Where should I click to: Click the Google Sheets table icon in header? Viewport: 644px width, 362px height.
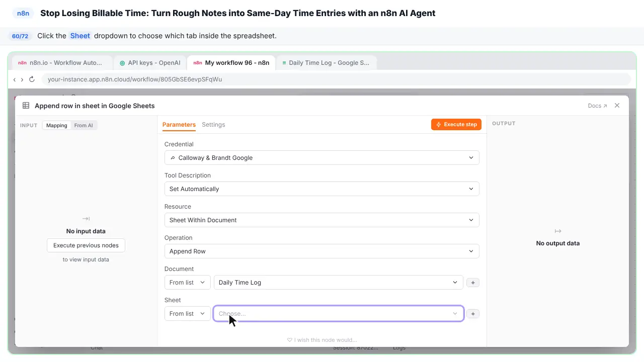[26, 106]
